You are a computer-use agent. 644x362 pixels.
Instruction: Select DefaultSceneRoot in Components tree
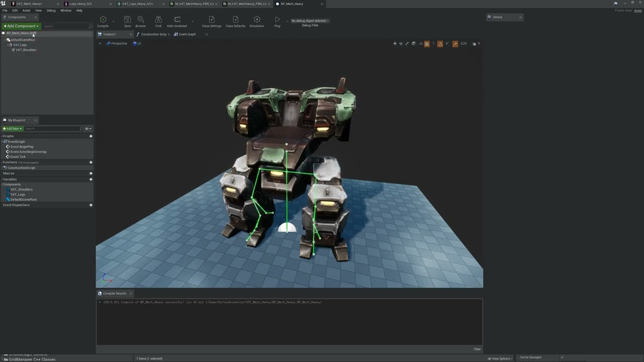[23, 40]
